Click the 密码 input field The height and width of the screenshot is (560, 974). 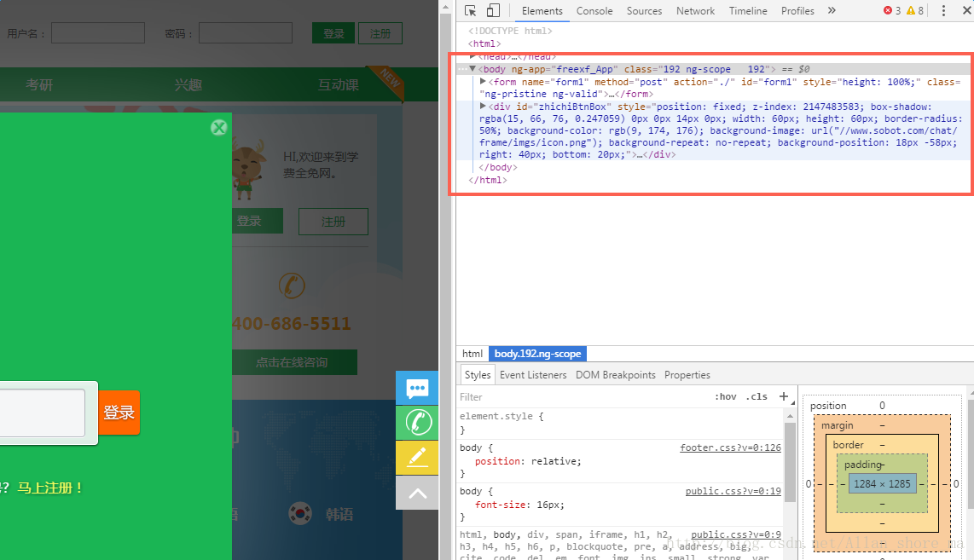(x=246, y=33)
